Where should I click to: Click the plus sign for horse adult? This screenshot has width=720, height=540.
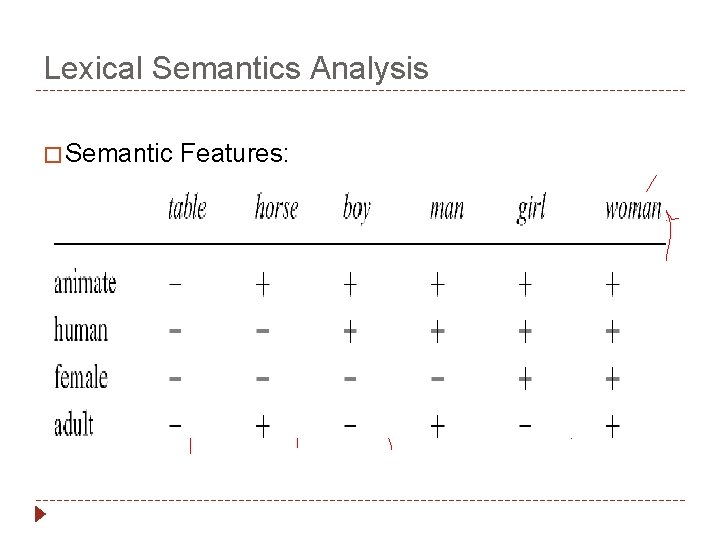(x=263, y=426)
